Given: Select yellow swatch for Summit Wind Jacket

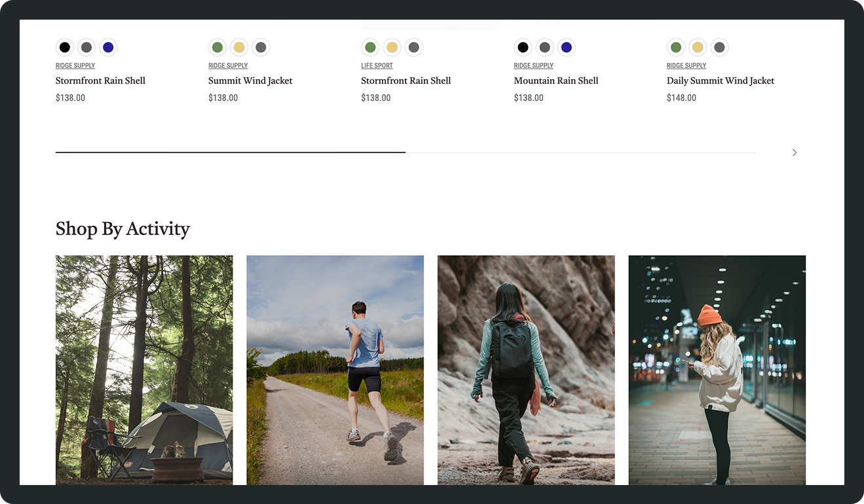Looking at the screenshot, I should point(239,48).
